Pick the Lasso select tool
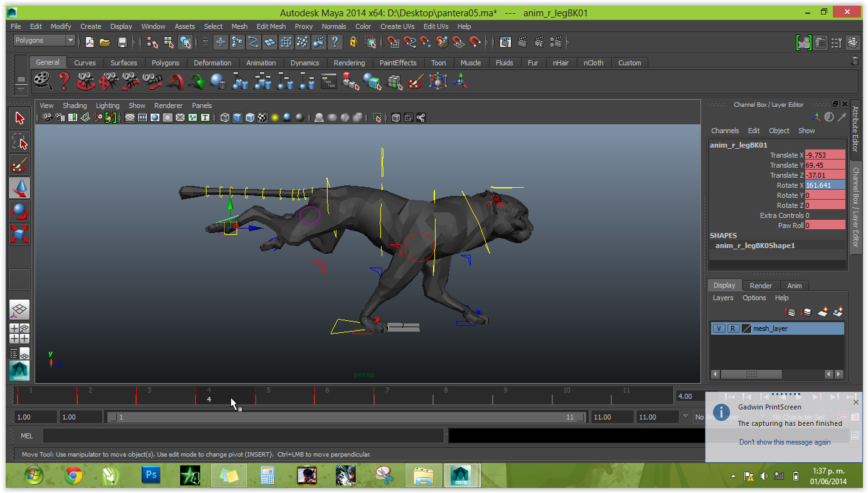 coord(19,142)
